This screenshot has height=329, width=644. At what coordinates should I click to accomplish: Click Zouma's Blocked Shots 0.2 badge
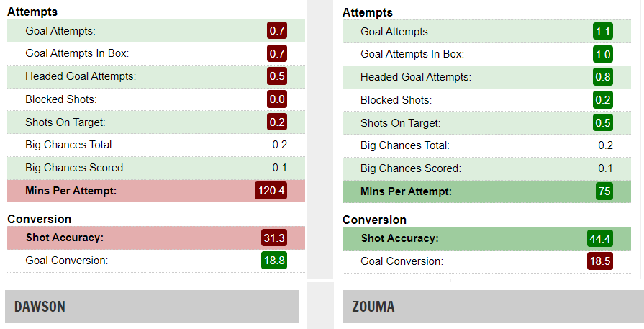603,100
